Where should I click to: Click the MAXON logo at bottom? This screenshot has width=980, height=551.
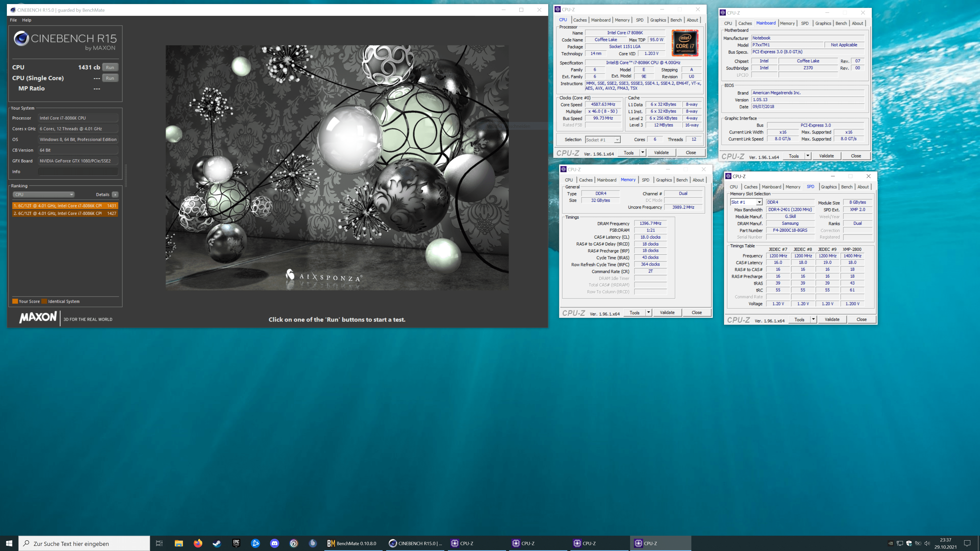38,317
